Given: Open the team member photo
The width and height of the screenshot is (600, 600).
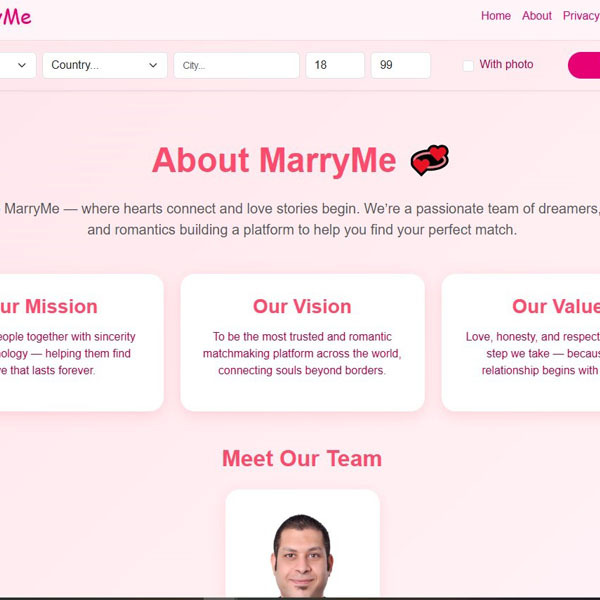Looking at the screenshot, I should click(x=302, y=556).
